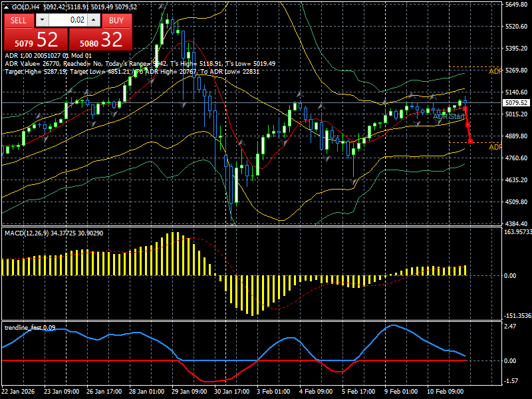Click the red BUY button
The image size is (532, 399).
tap(116, 21)
